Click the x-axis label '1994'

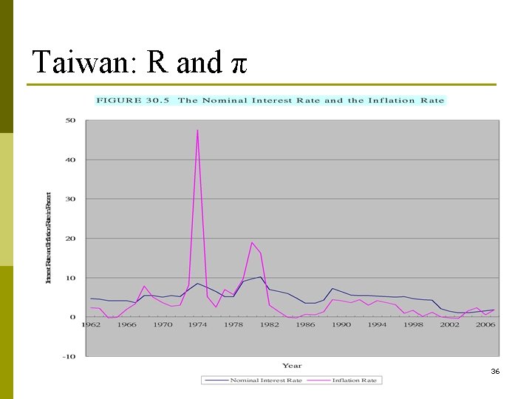[378, 324]
